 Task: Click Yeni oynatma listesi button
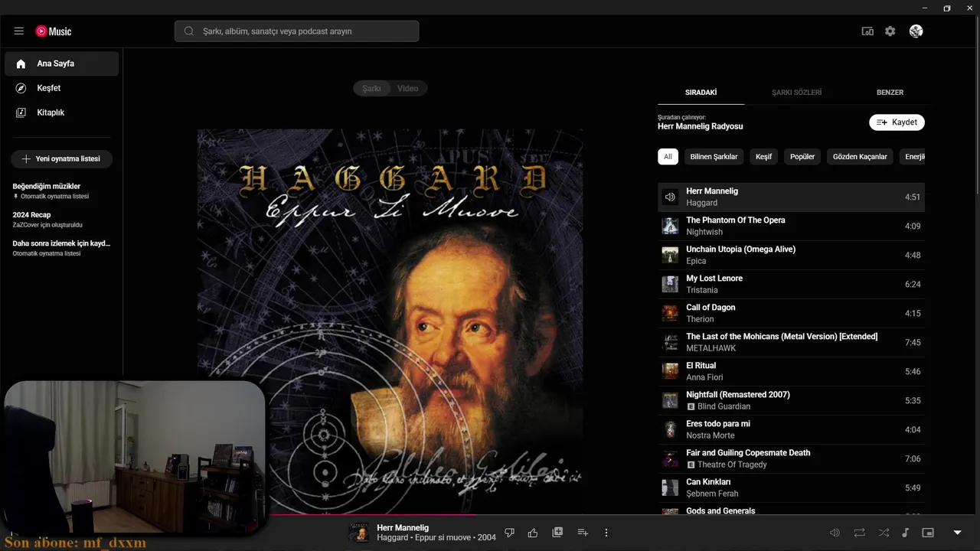(61, 159)
